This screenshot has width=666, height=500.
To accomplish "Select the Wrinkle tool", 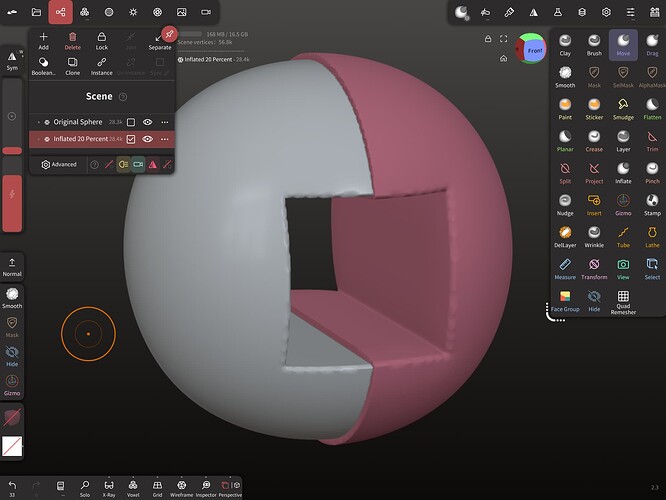I will point(594,237).
